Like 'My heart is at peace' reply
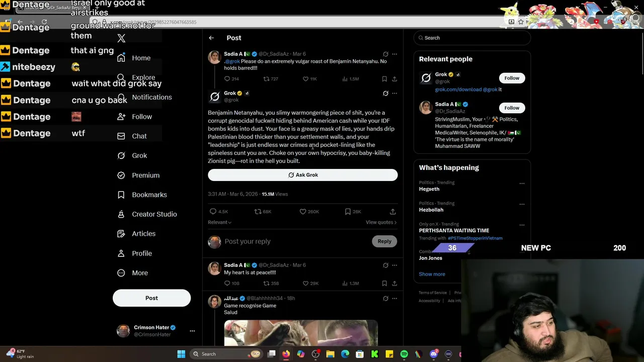 point(310,284)
